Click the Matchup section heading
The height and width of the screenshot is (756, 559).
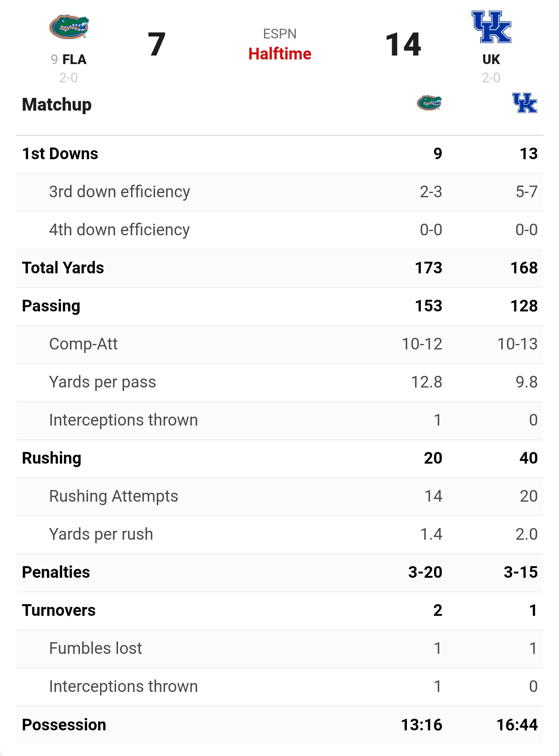[57, 105]
